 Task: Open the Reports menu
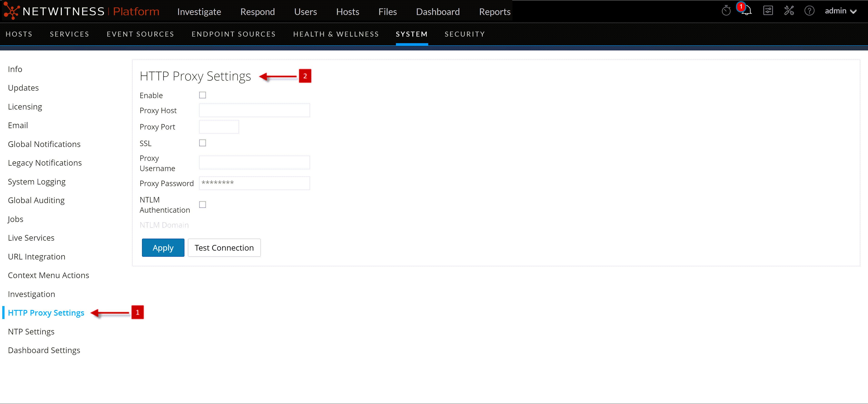pos(494,12)
